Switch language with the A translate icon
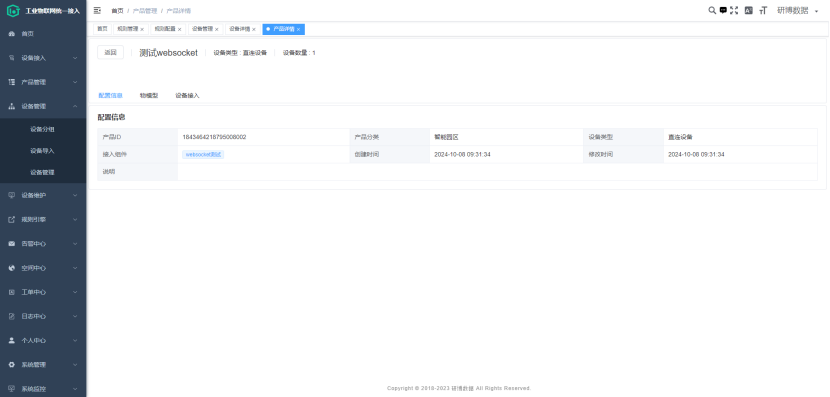The height and width of the screenshot is (397, 830). point(748,10)
